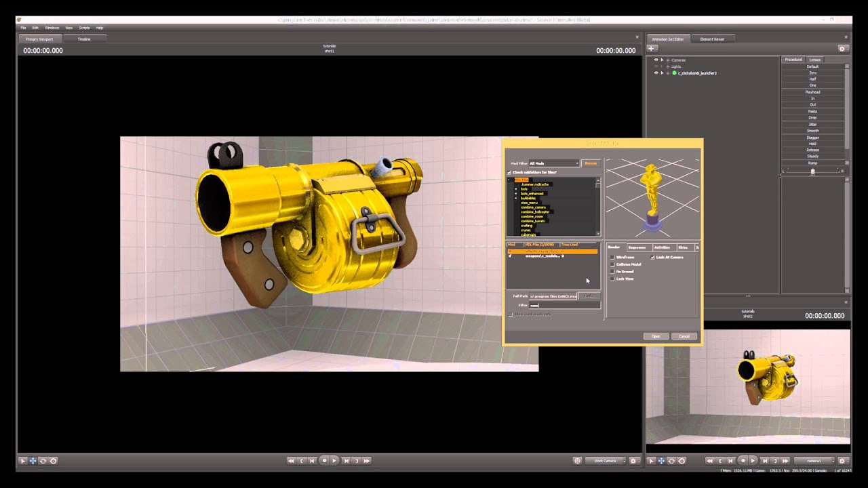Switch to the Element Viewer tab
The image size is (868, 488).
click(x=712, y=39)
